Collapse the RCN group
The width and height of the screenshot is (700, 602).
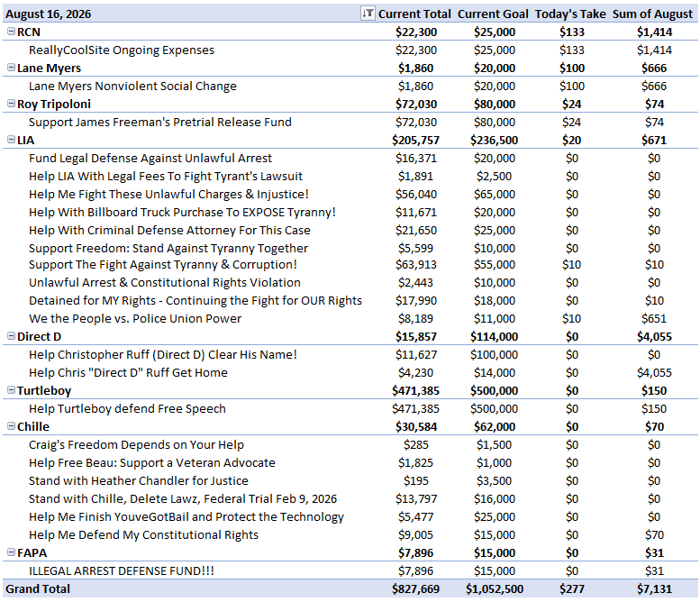click(11, 32)
